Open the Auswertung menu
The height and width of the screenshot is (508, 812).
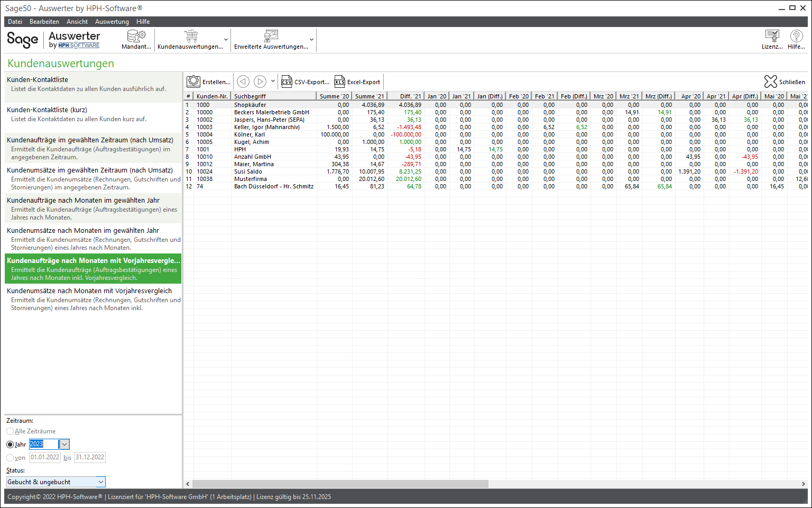point(112,22)
